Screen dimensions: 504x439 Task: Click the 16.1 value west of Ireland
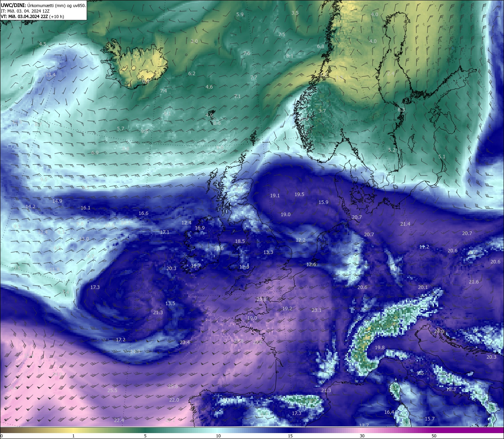coord(85,207)
